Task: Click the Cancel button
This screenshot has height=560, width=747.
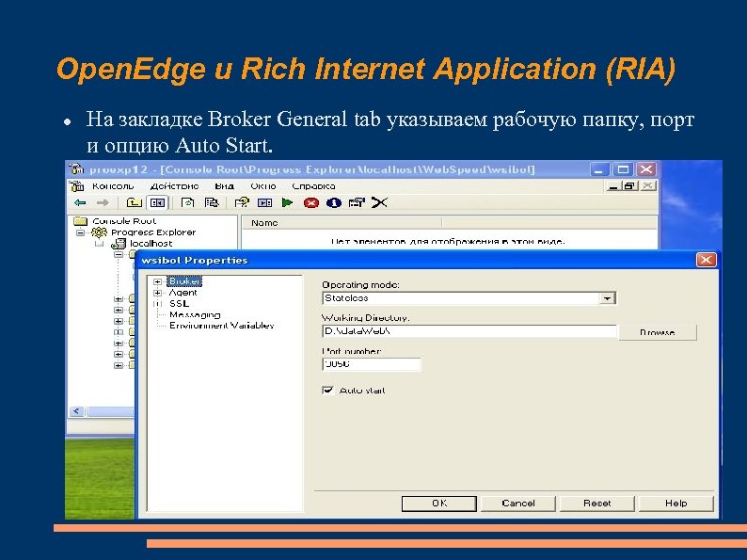Action: (x=517, y=504)
